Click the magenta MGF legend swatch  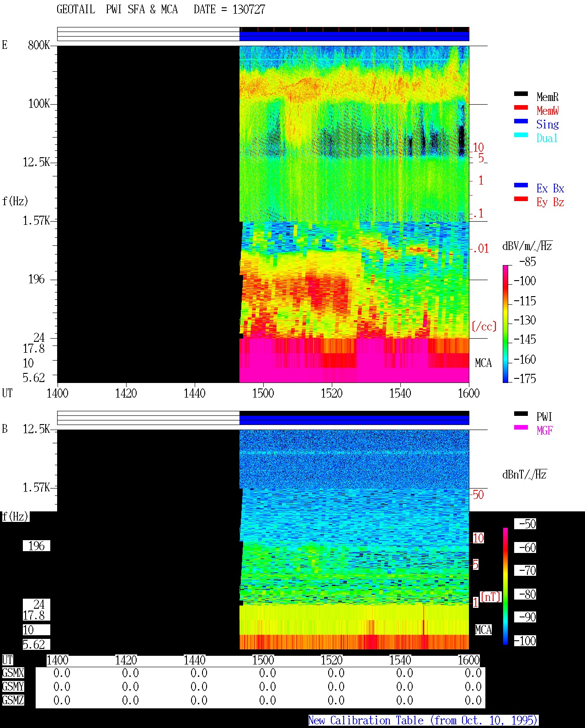pos(521,428)
